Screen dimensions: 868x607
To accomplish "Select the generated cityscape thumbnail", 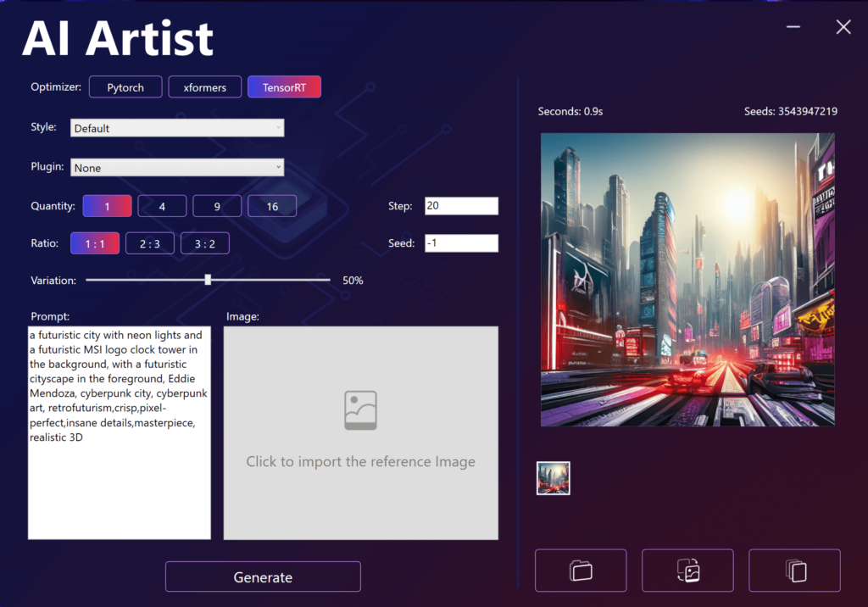I will tap(553, 477).
